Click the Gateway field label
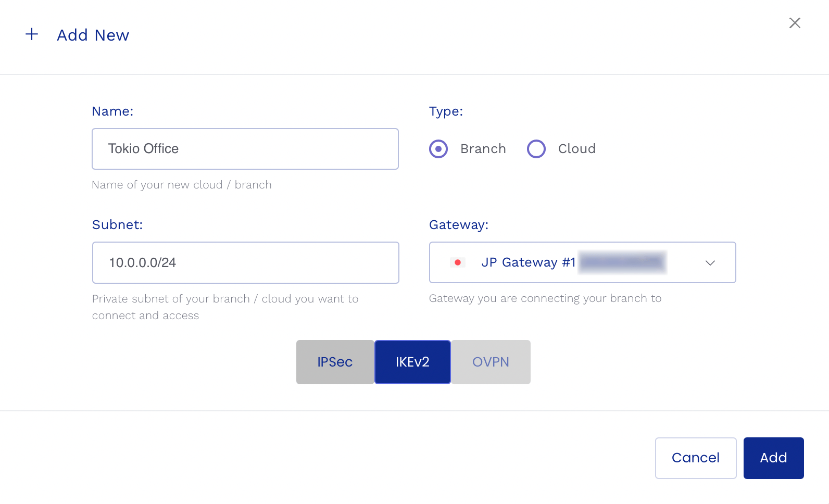The image size is (829, 504). tap(458, 225)
